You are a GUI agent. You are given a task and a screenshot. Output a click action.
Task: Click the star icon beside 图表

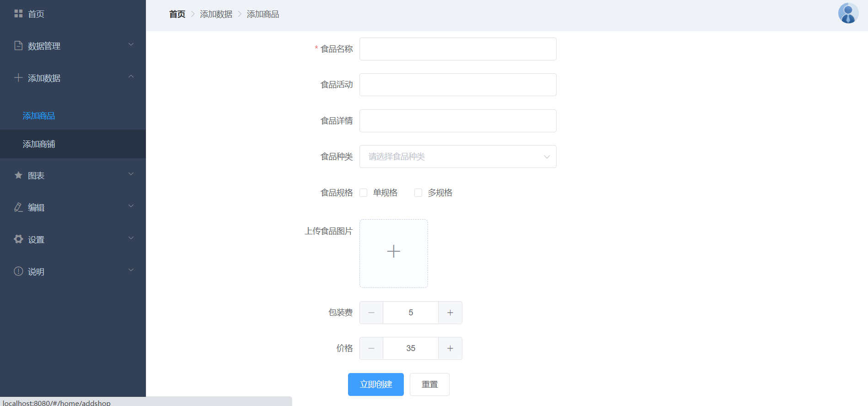(x=18, y=175)
